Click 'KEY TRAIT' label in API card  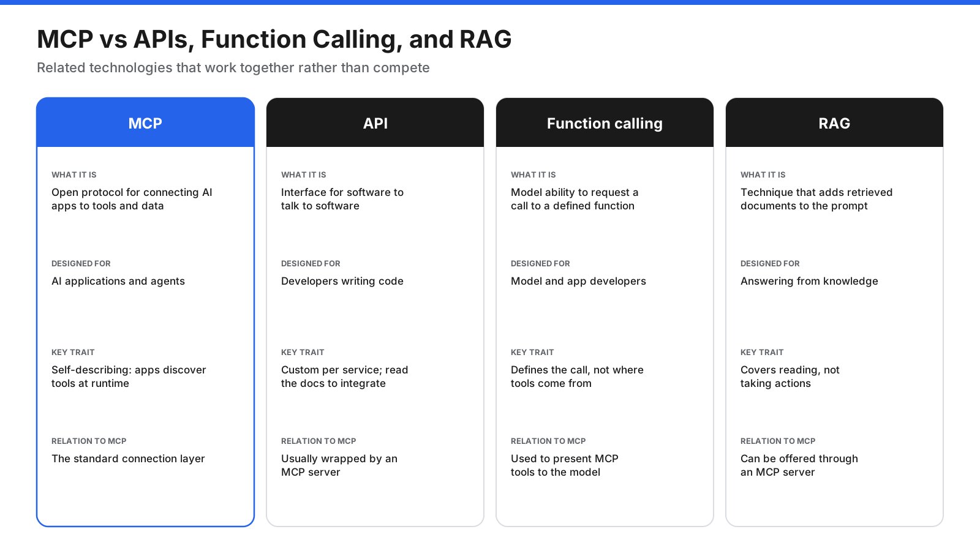point(303,352)
